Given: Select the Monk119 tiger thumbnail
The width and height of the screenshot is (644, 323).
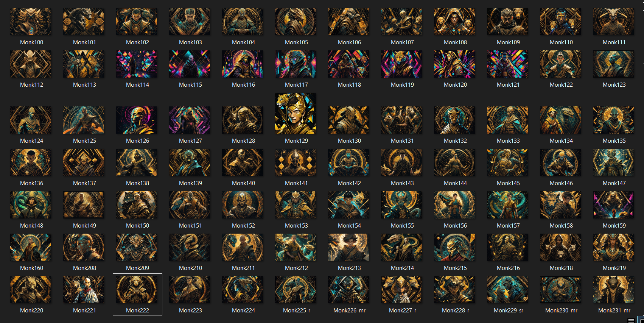Looking at the screenshot, I should pos(401,64).
